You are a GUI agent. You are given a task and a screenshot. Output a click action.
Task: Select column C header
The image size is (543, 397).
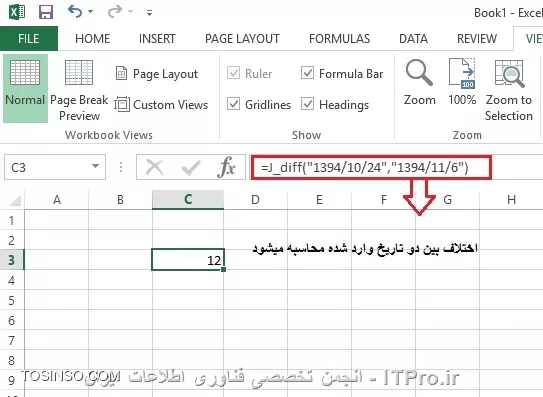point(188,200)
